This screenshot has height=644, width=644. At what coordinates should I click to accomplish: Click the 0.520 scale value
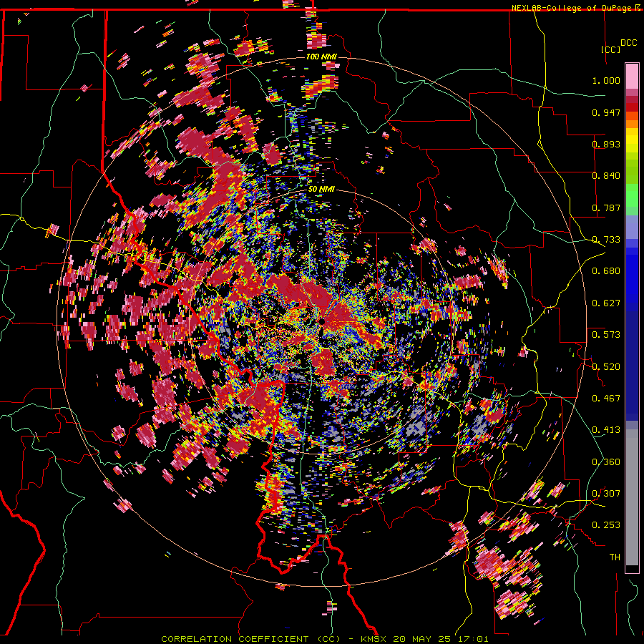[x=606, y=367]
